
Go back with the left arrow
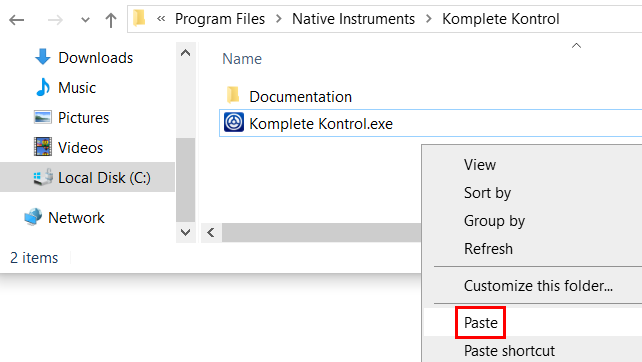[x=17, y=20]
